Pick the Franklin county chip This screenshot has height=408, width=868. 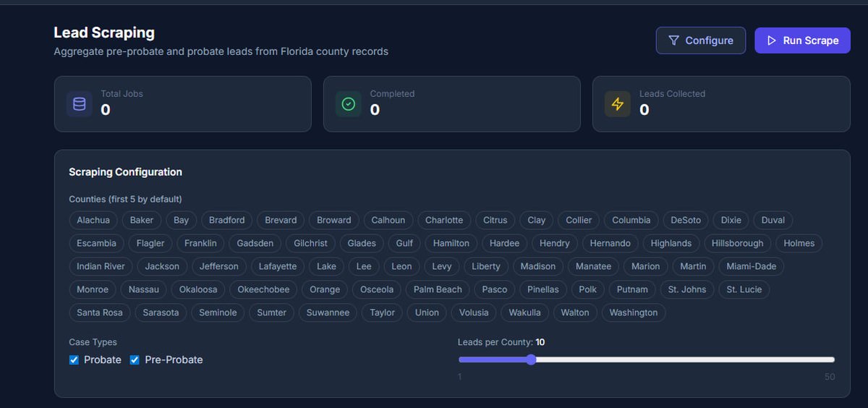tap(200, 243)
